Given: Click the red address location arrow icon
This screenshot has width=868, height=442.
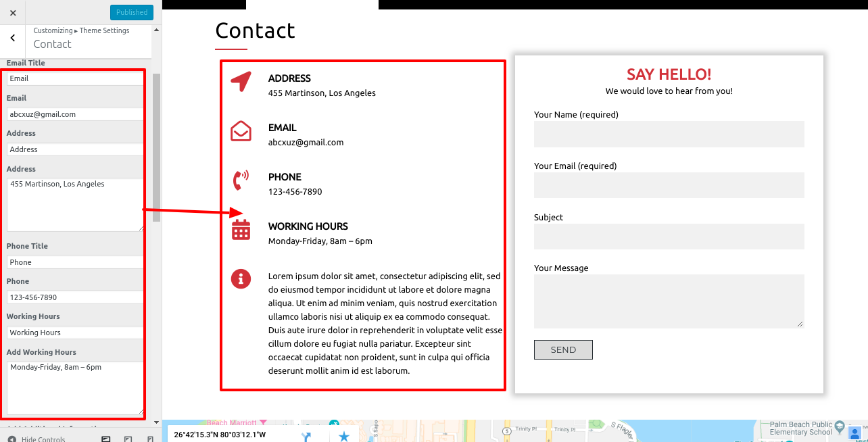Looking at the screenshot, I should click(x=241, y=82).
